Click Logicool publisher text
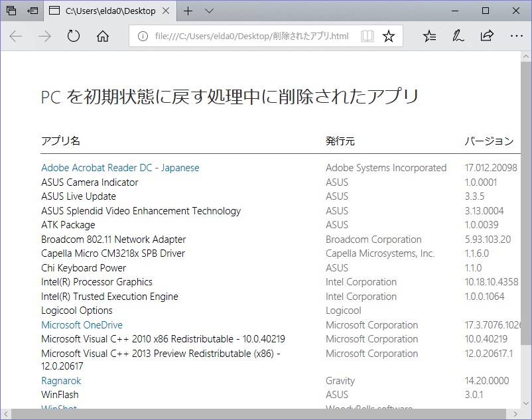The height and width of the screenshot is (420, 532). (344, 311)
